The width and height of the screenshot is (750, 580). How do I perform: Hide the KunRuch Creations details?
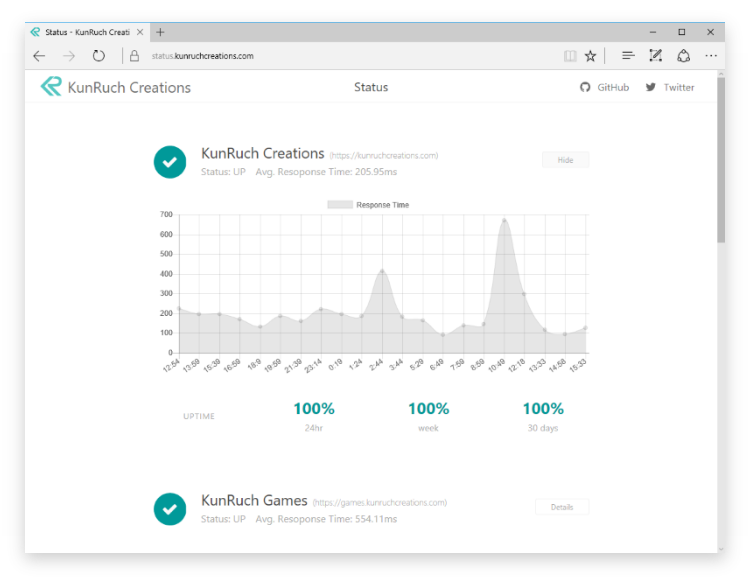click(x=565, y=160)
